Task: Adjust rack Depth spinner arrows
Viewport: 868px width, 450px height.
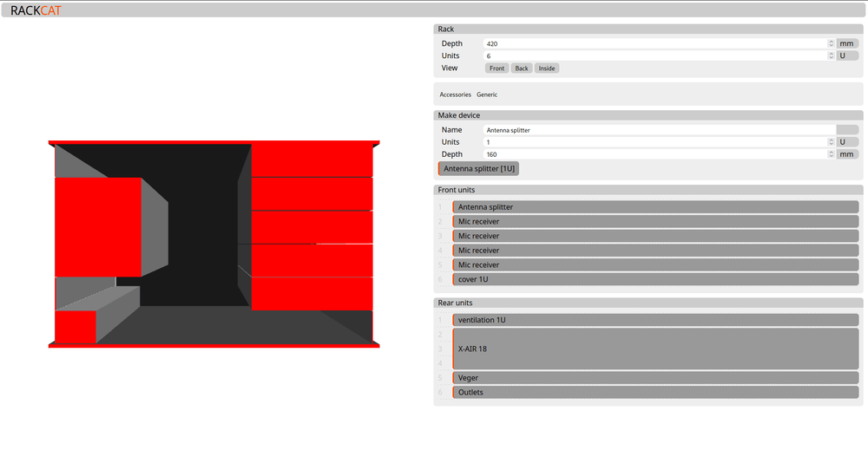Action: coord(831,43)
